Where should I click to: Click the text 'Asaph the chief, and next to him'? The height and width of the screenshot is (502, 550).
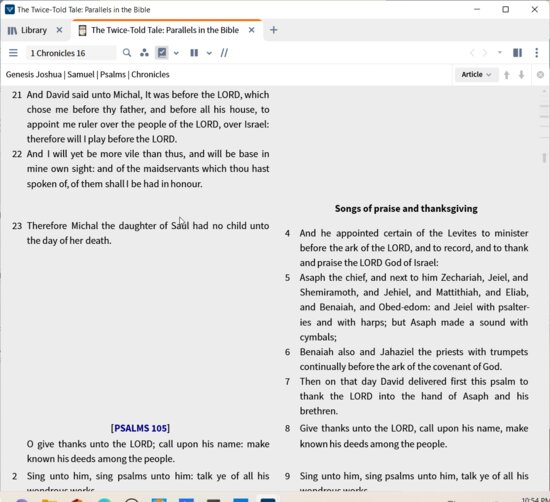[x=369, y=278]
